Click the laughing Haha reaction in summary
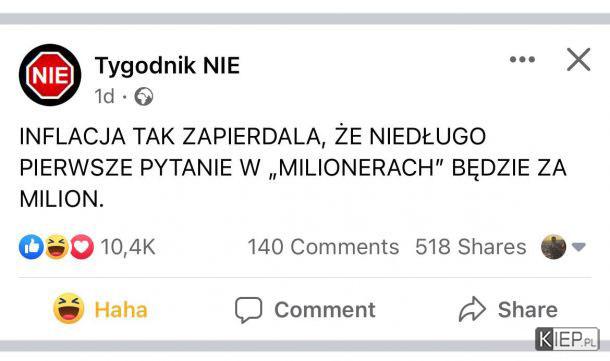This screenshot has height=361, width=610. click(57, 247)
